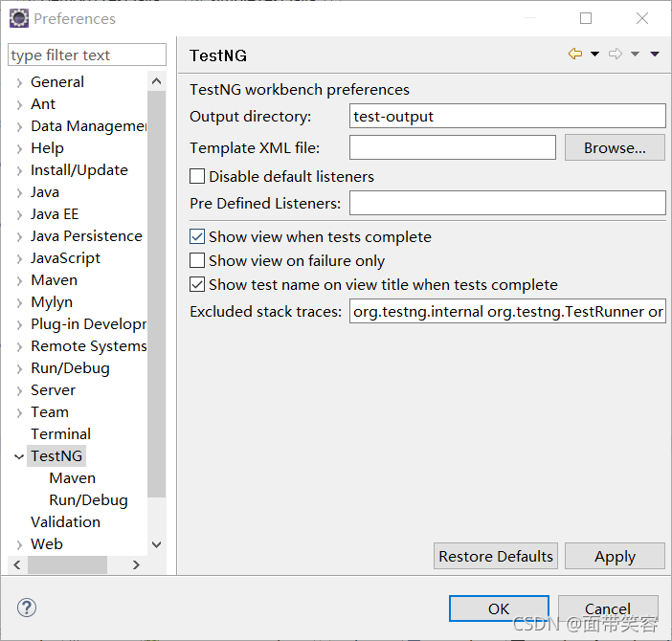The height and width of the screenshot is (641, 672).
Task: Click the tree scroll down arrow
Action: (156, 544)
